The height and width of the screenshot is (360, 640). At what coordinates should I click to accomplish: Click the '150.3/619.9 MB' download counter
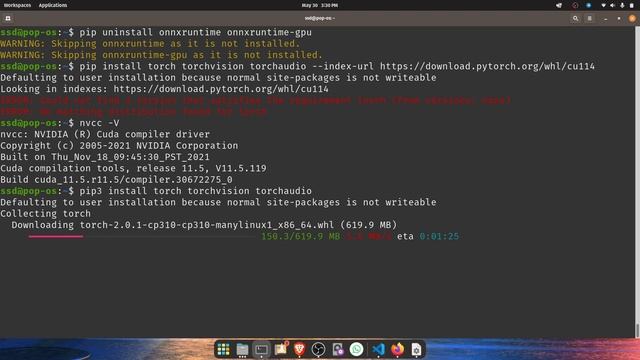click(300, 236)
